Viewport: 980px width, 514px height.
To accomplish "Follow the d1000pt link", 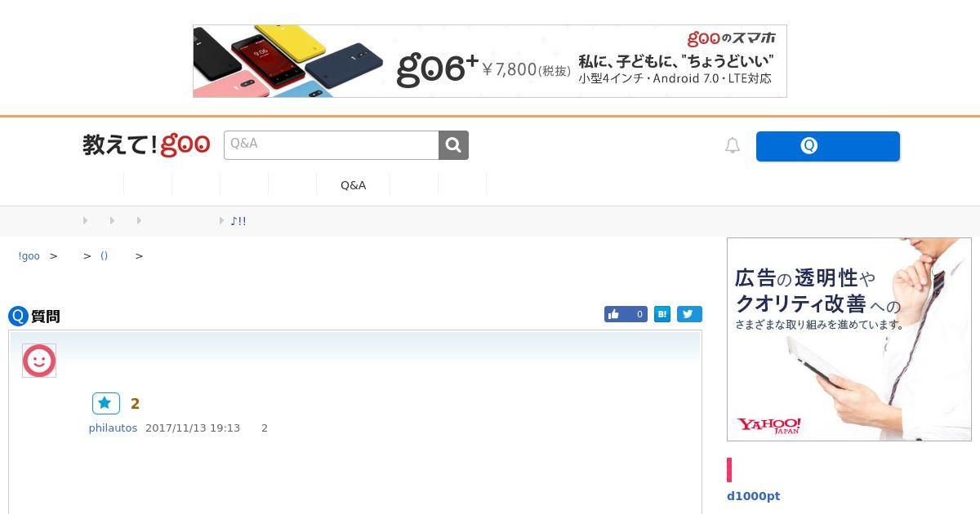I will coord(753,496).
